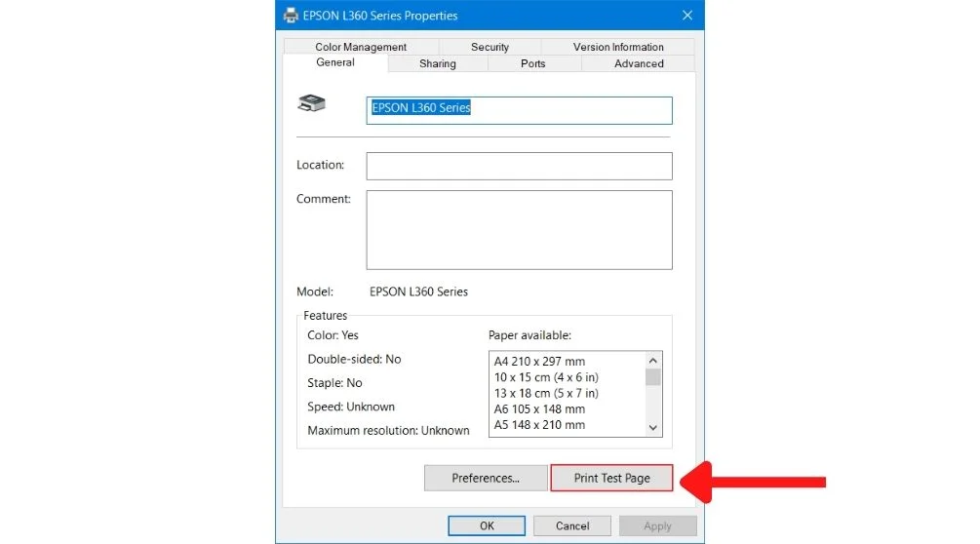Click the "Speed: Unknown" text
The width and height of the screenshot is (980, 544).
coord(351,407)
